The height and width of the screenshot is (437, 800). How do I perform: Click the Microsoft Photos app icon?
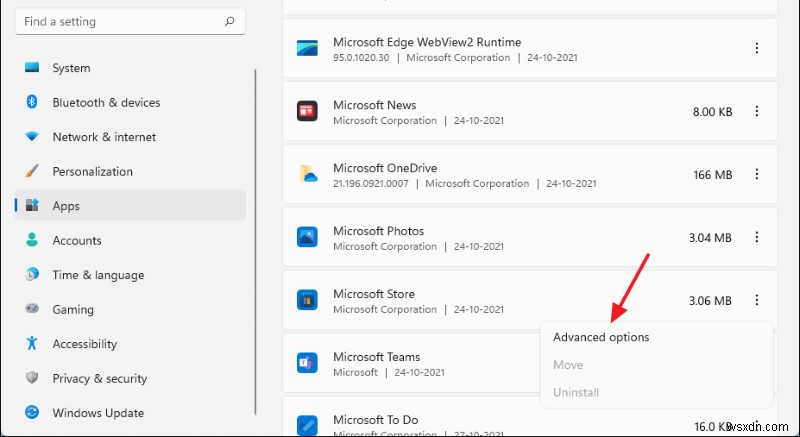(x=307, y=237)
